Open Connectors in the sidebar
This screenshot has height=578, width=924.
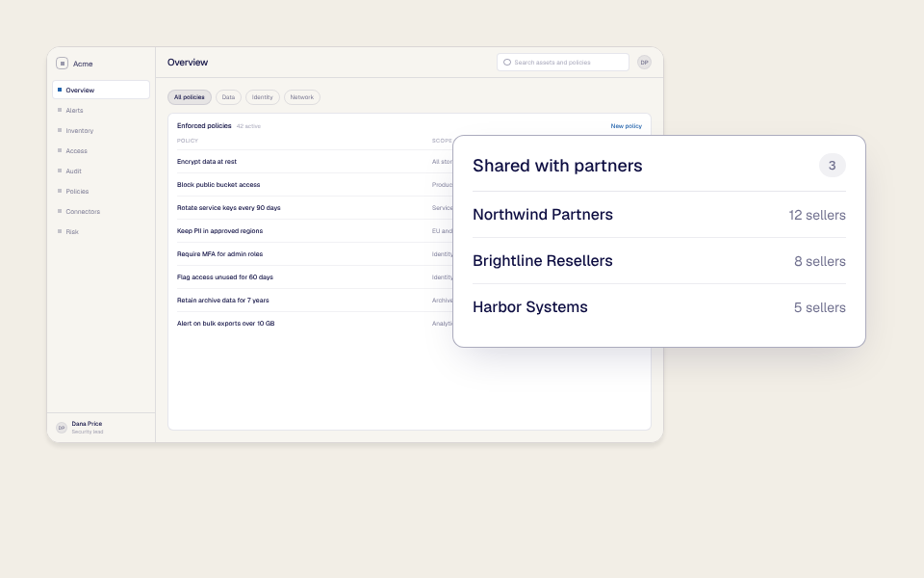(x=101, y=211)
